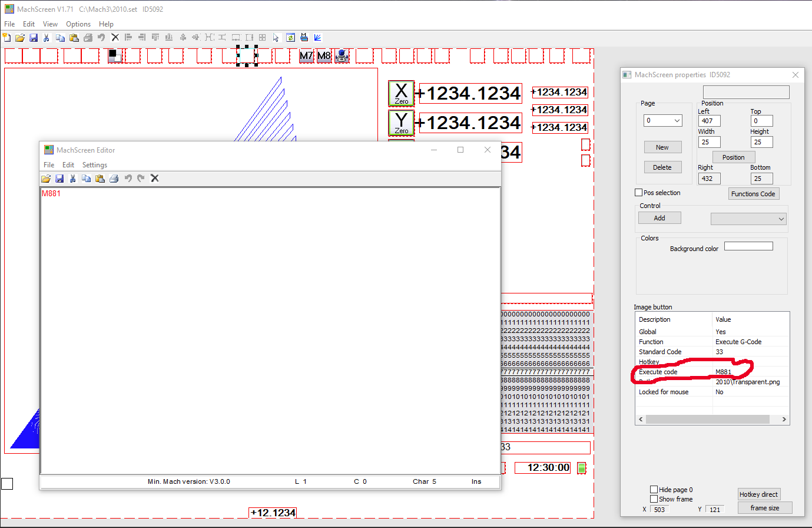Click the Locked for mouse value No
Screen dimensions: 812x528
coord(719,392)
